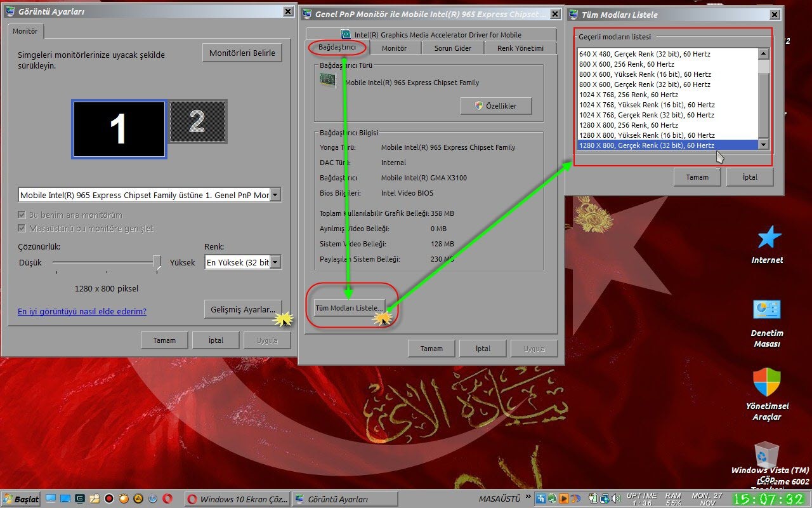Switch to Görüntü Ayarları taskbar button
Screen dimensions: 812x508
pos(345,499)
